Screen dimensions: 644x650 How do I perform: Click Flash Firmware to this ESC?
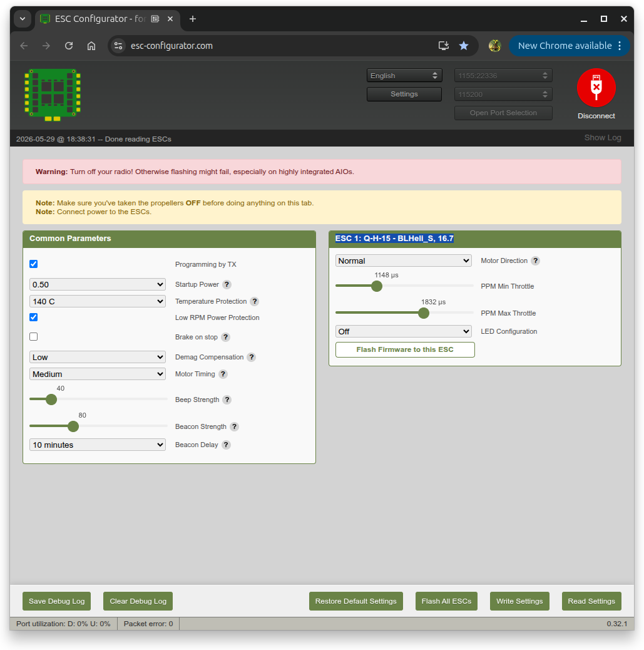(x=405, y=349)
